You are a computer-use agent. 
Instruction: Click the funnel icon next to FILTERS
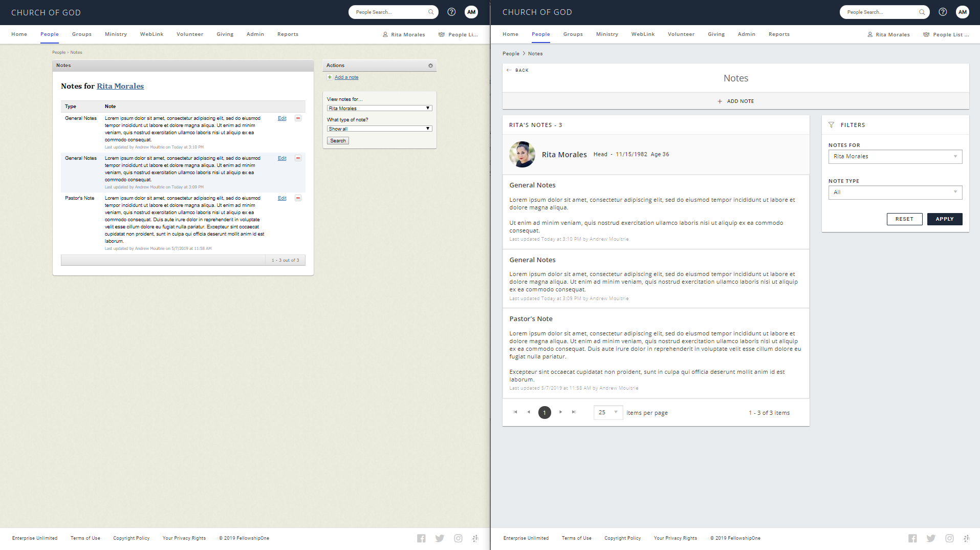(x=831, y=125)
